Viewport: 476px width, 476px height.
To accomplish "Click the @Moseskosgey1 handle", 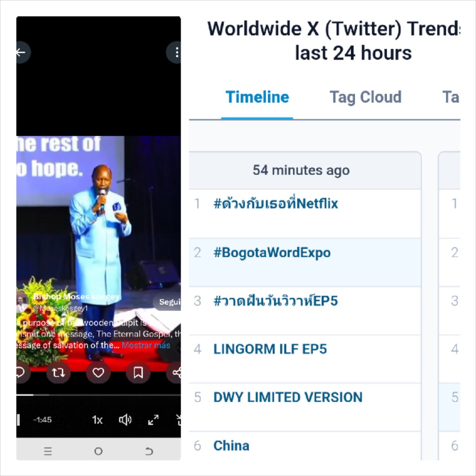I will [60, 308].
